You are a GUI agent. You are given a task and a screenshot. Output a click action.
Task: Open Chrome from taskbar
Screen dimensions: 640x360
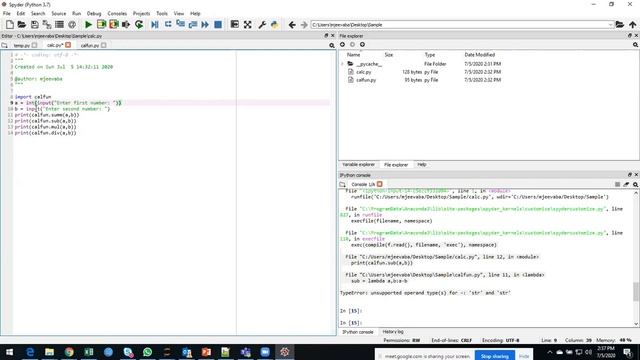[x=69, y=352]
